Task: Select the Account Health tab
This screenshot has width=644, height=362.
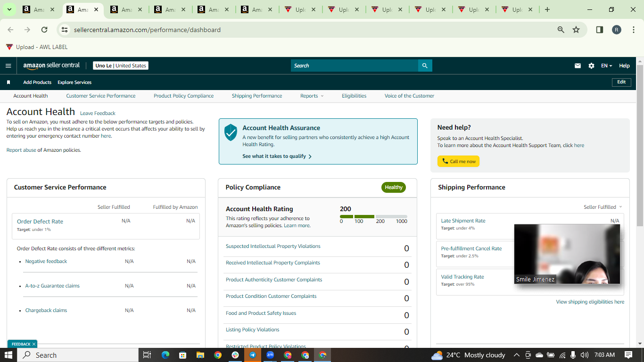Action: [31, 96]
